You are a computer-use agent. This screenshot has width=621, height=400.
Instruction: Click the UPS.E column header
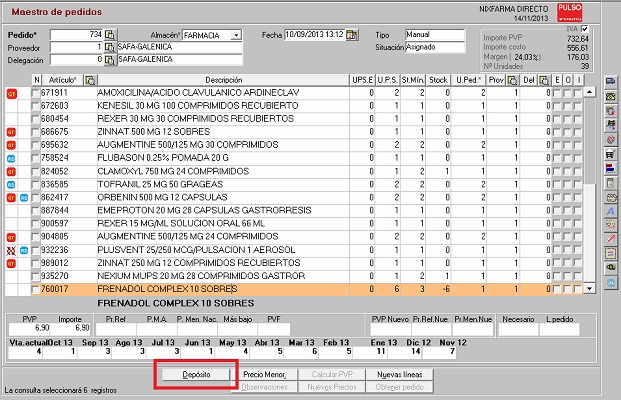[x=362, y=80]
